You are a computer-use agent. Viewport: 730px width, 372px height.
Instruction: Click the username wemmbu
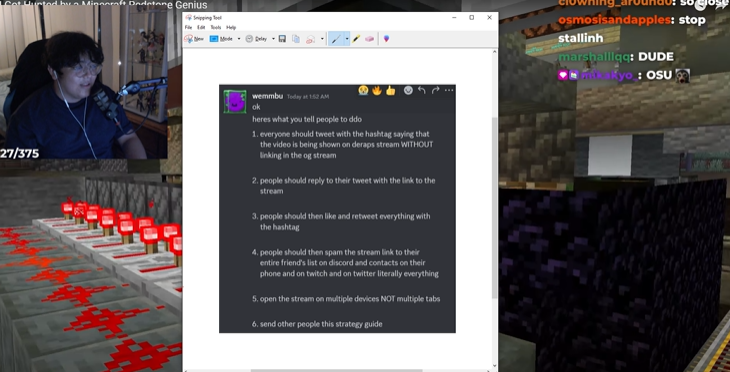pos(267,96)
